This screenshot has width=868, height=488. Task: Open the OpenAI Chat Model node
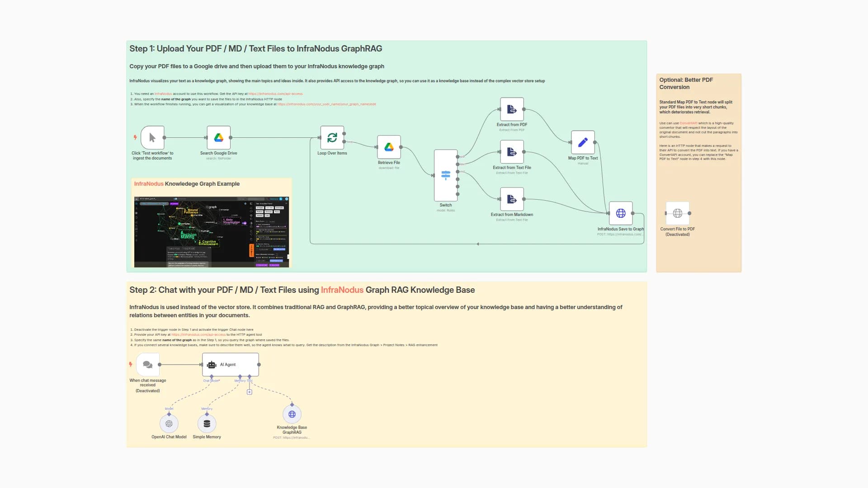(x=169, y=424)
